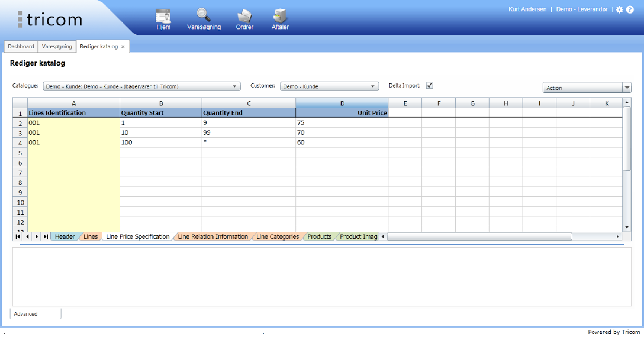Image resolution: width=644 pixels, height=337 pixels.
Task: Select column K header
Action: 607,103
